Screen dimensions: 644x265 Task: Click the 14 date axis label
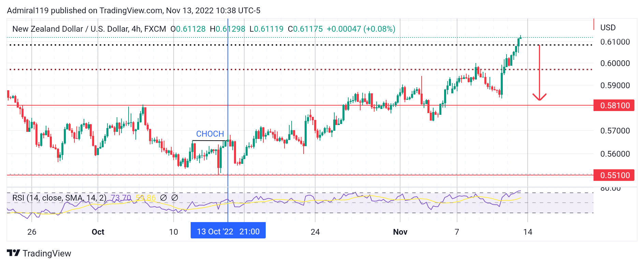(x=528, y=232)
